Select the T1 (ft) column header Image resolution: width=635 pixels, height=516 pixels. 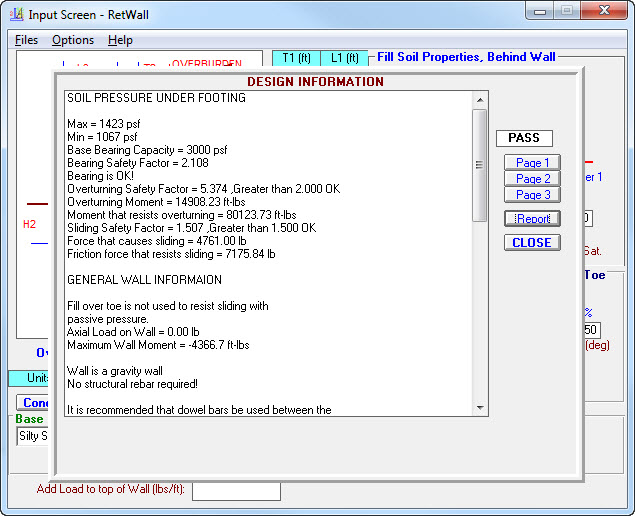[295, 58]
